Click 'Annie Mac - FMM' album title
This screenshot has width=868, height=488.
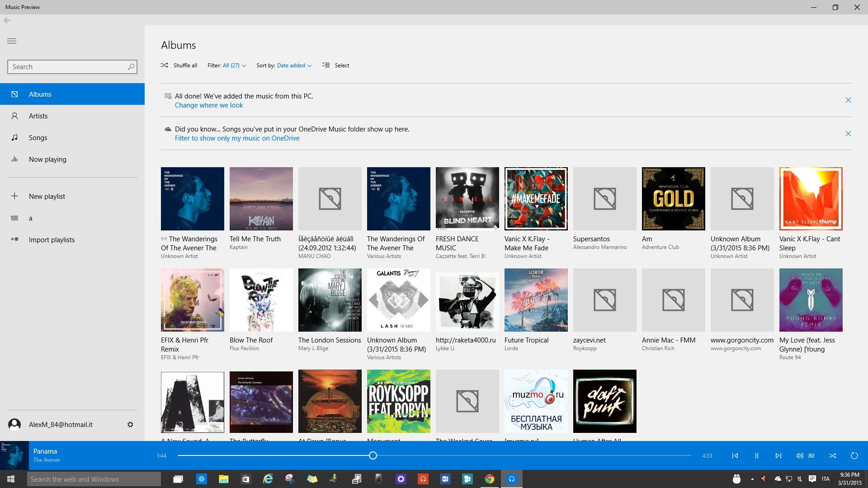pos(669,340)
